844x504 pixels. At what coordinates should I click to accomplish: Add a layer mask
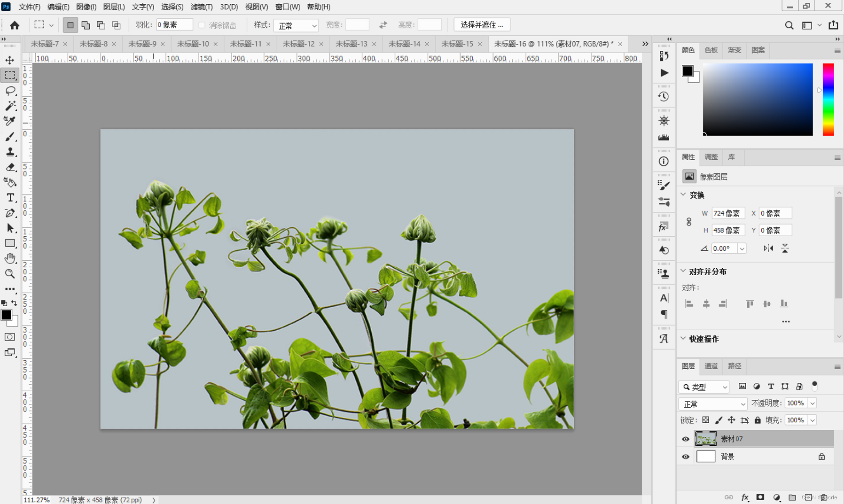click(760, 497)
